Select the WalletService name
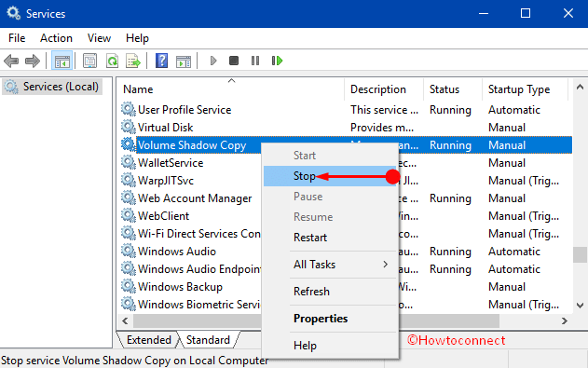The width and height of the screenshot is (588, 368). pyautogui.click(x=171, y=163)
